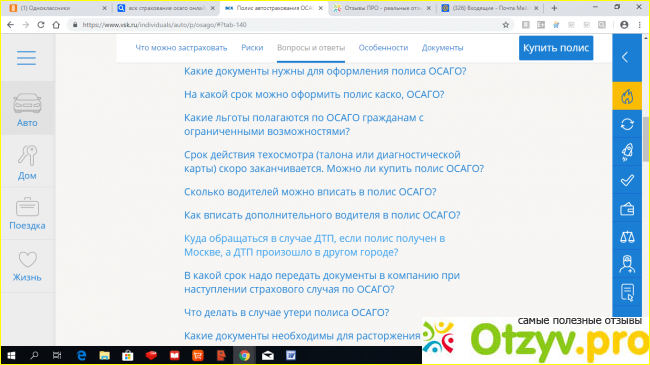Switch to the Документы tab

coord(442,48)
